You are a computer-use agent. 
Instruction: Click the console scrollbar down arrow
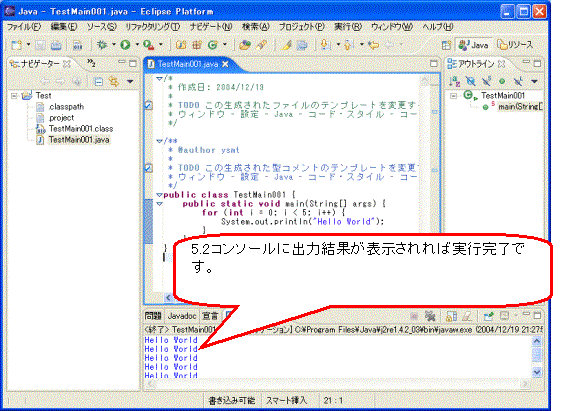[x=537, y=372]
